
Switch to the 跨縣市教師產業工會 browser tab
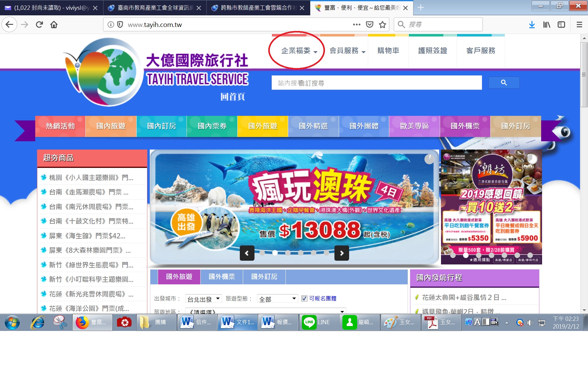tap(258, 8)
